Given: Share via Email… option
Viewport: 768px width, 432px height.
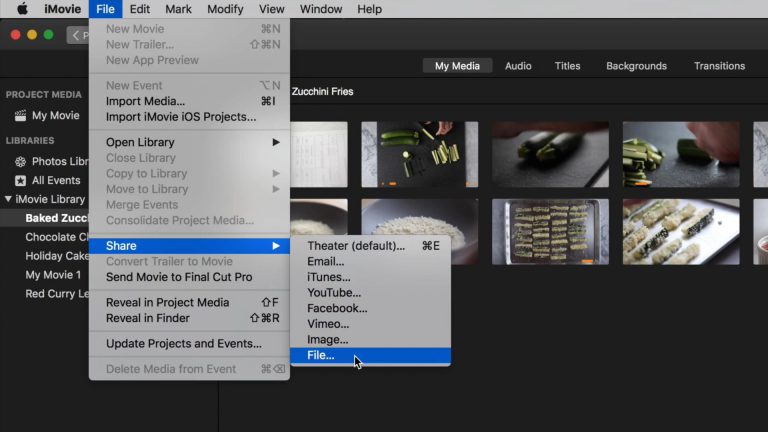Looking at the screenshot, I should pyautogui.click(x=370, y=262).
